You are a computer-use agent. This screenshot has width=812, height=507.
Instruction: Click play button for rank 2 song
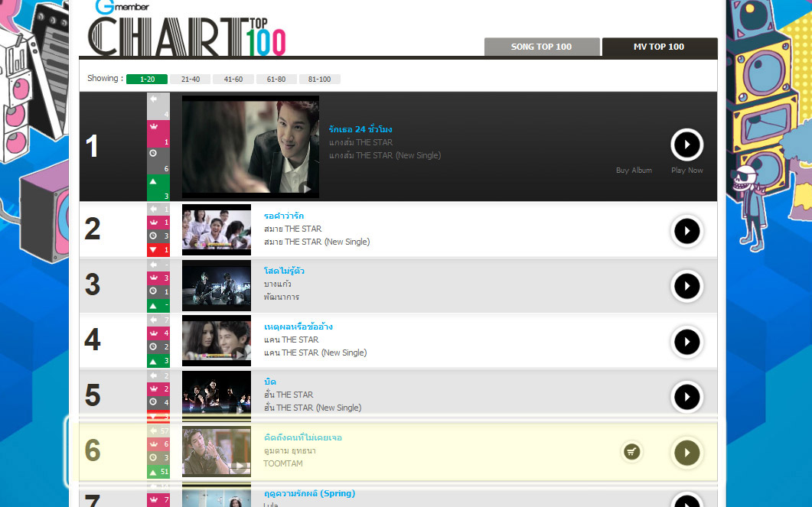(686, 231)
